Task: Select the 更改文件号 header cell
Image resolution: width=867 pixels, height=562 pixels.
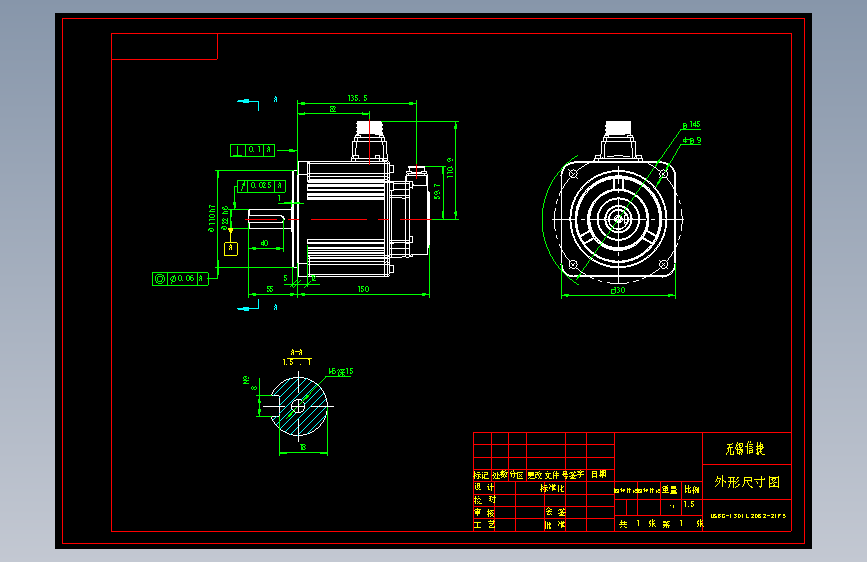Action: [x=548, y=475]
